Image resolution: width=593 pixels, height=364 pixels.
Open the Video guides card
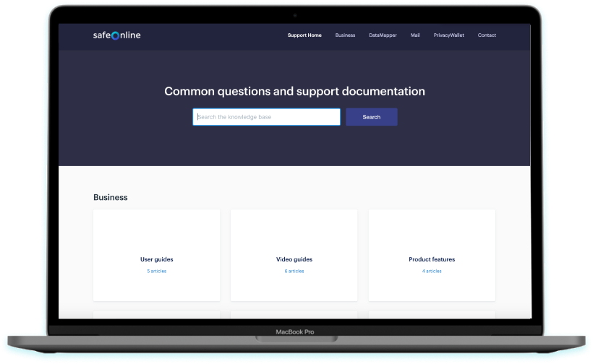pos(294,255)
